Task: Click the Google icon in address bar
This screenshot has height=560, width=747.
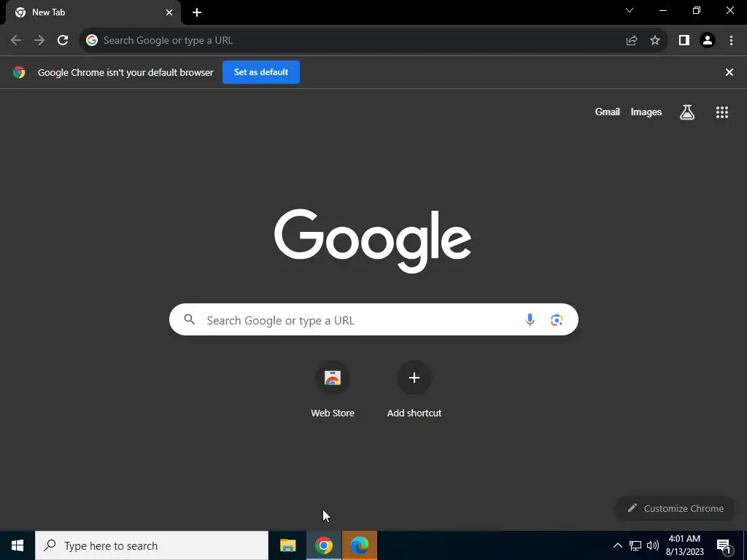Action: [x=92, y=41]
